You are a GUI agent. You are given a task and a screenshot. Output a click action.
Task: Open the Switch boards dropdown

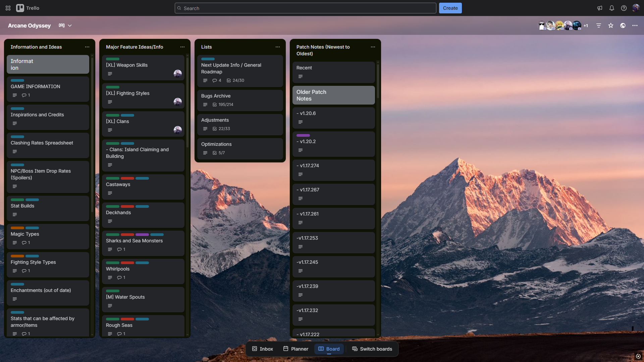[372, 349]
